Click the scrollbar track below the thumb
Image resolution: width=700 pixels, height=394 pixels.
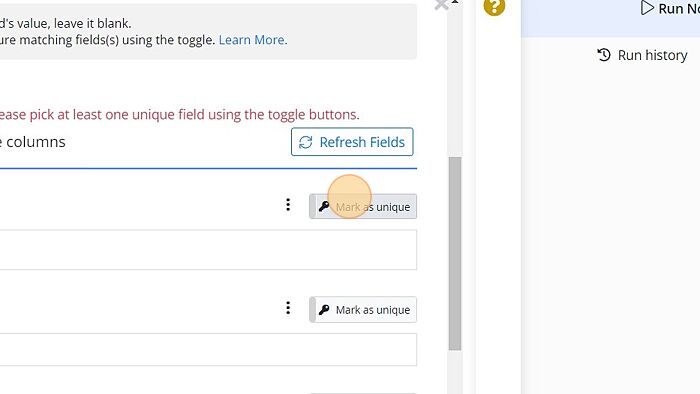click(x=455, y=372)
